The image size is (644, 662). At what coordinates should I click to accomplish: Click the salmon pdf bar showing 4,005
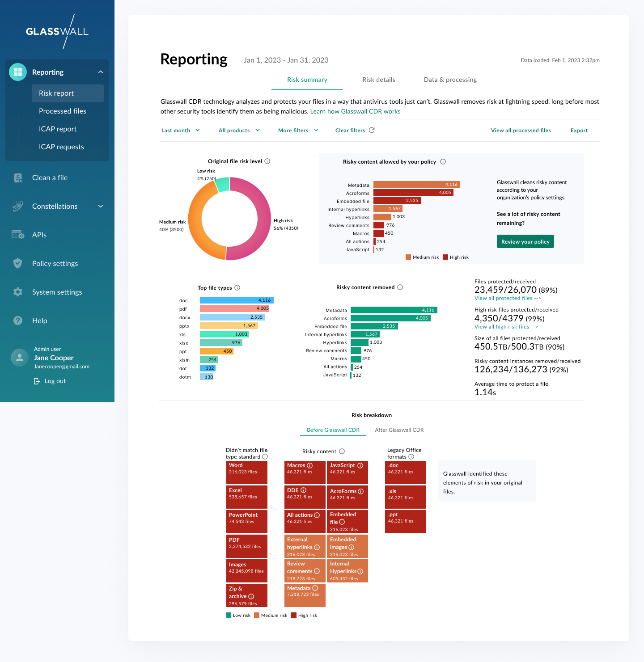[234, 309]
